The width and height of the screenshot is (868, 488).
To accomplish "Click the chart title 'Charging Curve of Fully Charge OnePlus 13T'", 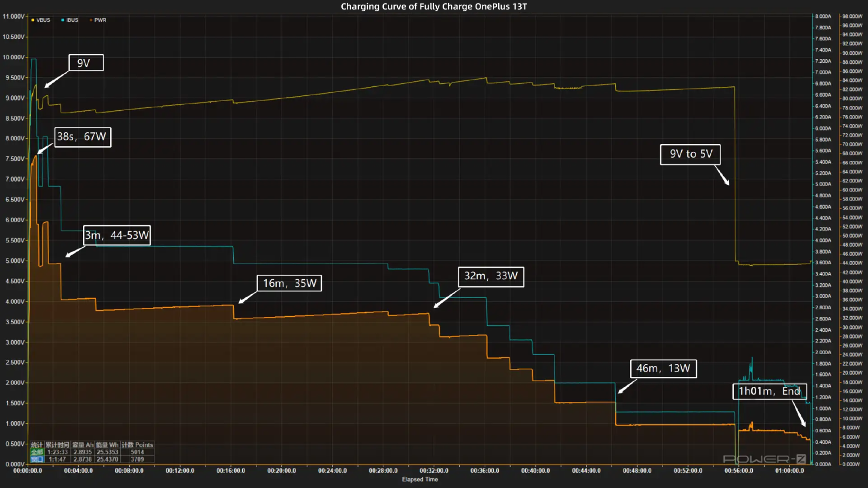I will pos(434,6).
